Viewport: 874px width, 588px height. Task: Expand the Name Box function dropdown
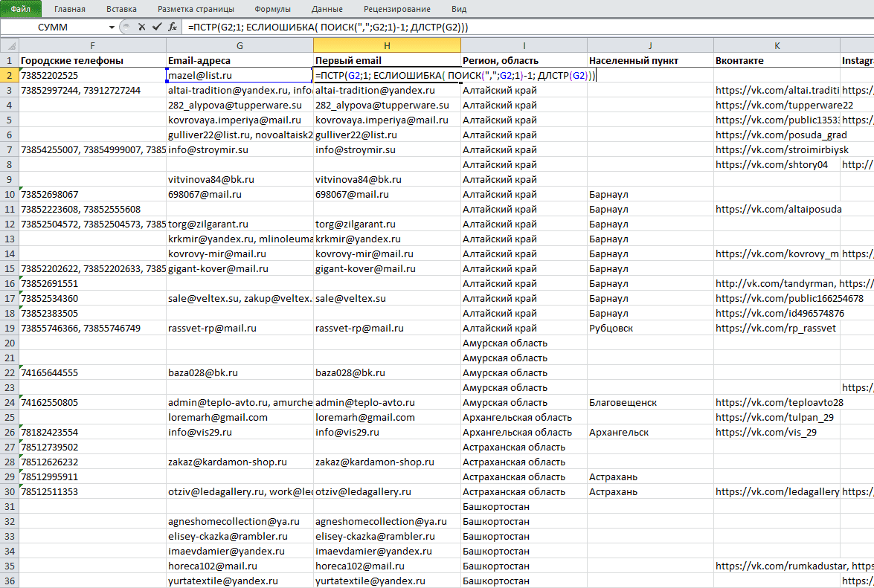112,28
